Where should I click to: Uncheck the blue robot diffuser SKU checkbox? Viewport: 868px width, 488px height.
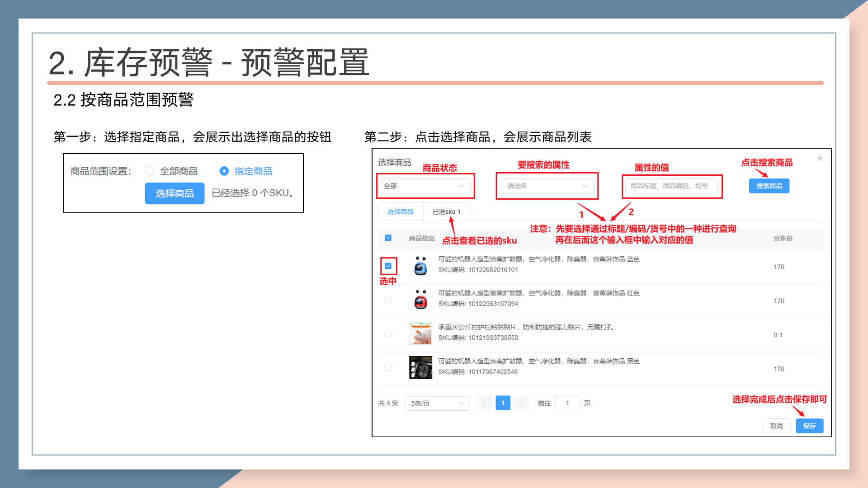pos(388,266)
